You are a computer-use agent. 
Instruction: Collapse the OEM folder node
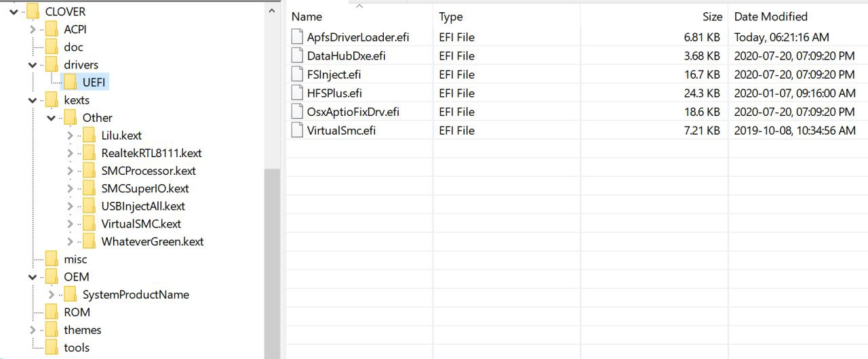pyautogui.click(x=33, y=277)
